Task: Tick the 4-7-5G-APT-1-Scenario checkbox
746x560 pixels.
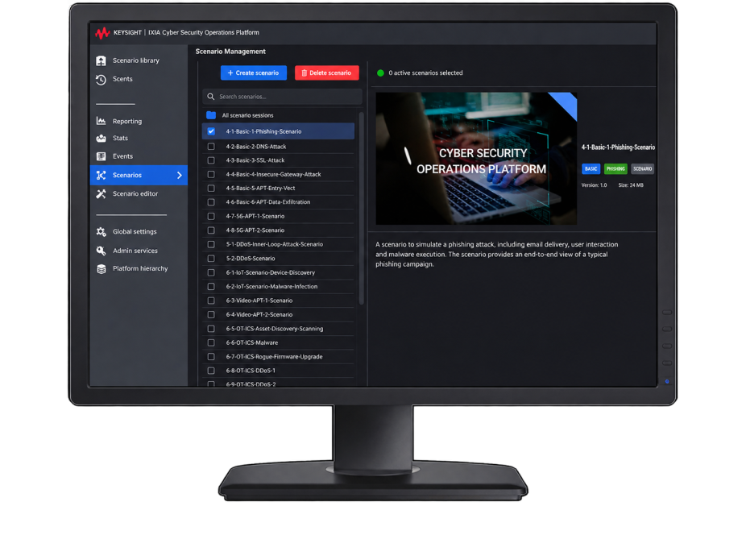Action: [x=211, y=217]
